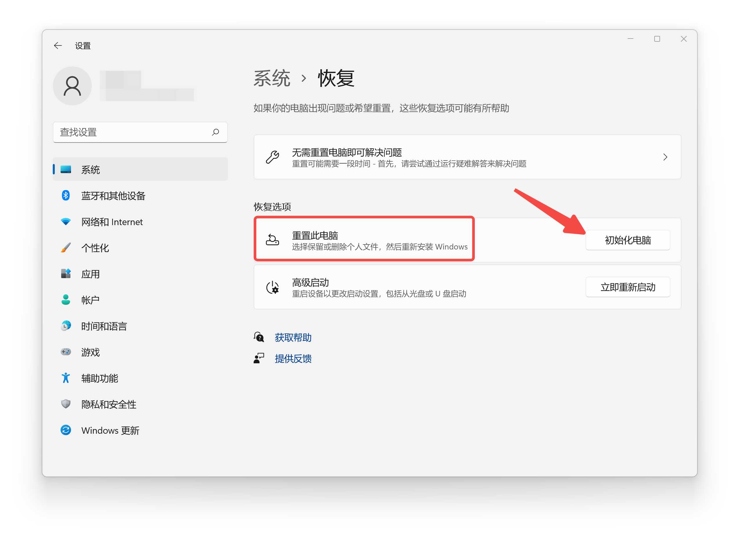
Task: Select 帐户 in the sidebar
Action: [x=140, y=300]
